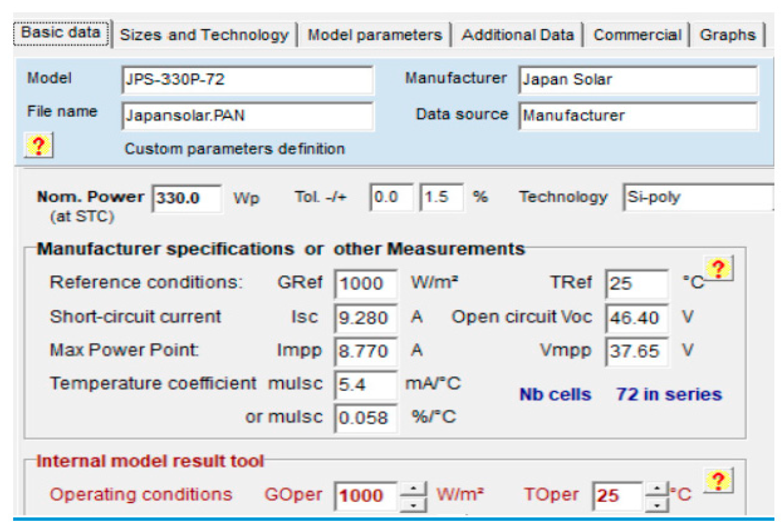Click the positive tolerance field showing 1.5
This screenshot has height=532, width=784.
tap(441, 197)
